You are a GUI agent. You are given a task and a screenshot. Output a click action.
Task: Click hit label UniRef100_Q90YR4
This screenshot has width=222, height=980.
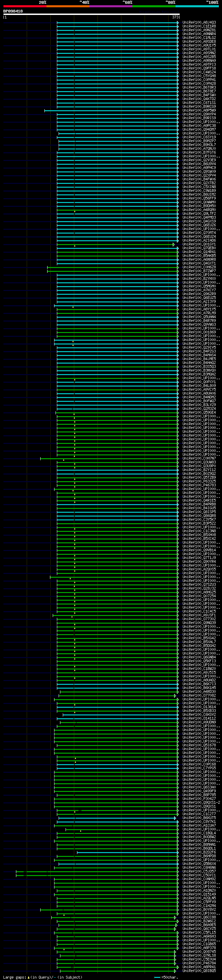coord(199,561)
